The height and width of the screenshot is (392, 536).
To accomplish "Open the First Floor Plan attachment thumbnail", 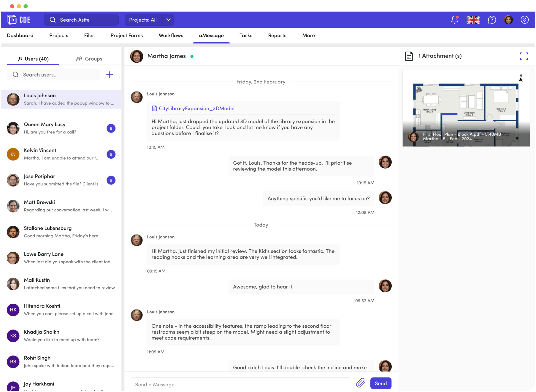I will 466,108.
